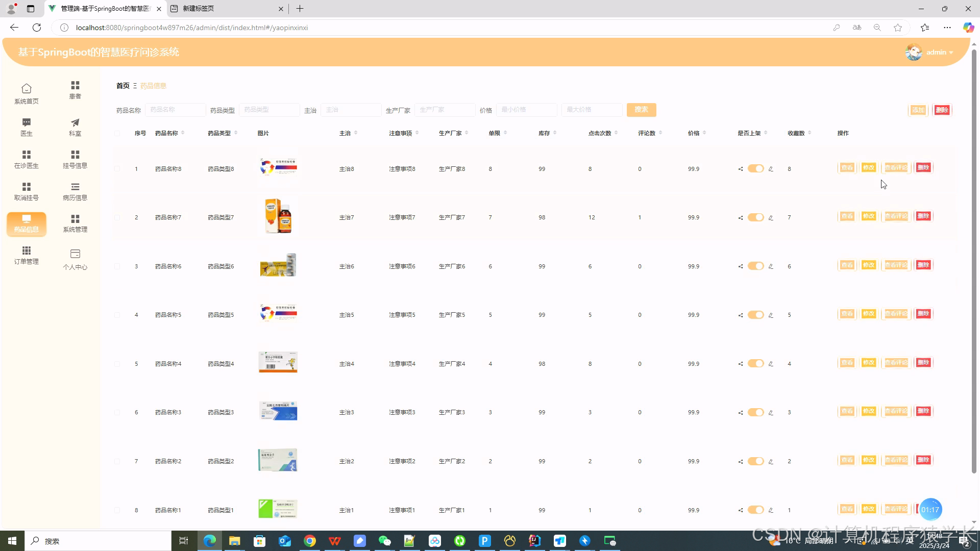This screenshot has height=551, width=980.
Task: Click the pencil edit icon in row 2
Action: 771,218
